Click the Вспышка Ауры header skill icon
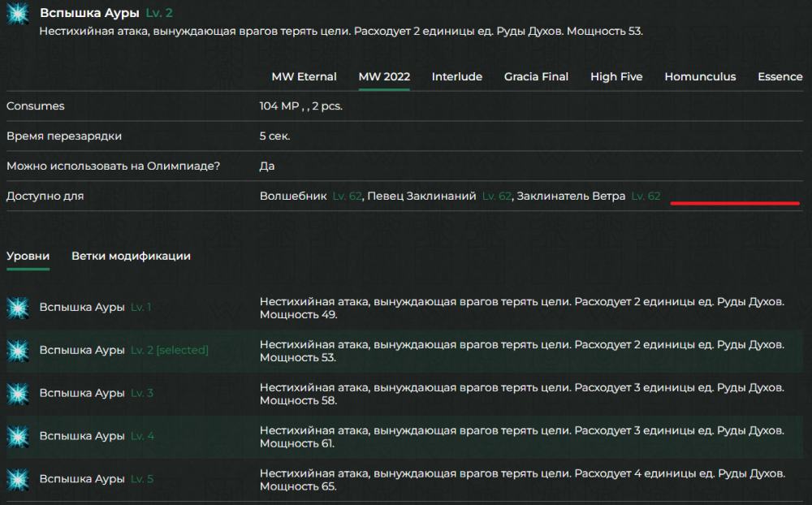The height and width of the screenshot is (505, 812). click(x=18, y=14)
